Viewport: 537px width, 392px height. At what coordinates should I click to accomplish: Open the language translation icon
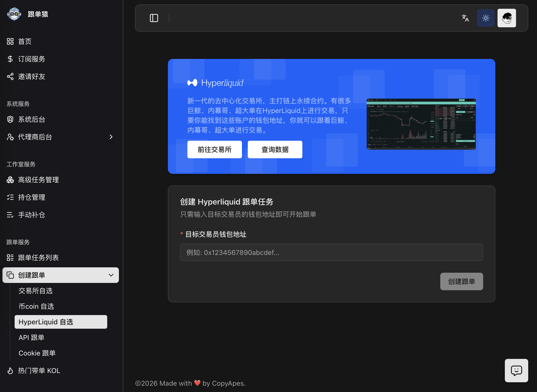465,18
